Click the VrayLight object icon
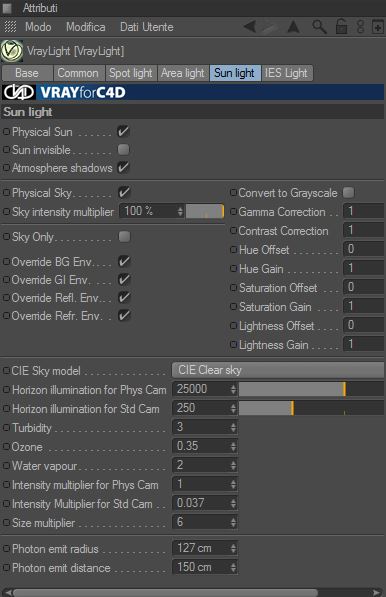 pyautogui.click(x=11, y=51)
